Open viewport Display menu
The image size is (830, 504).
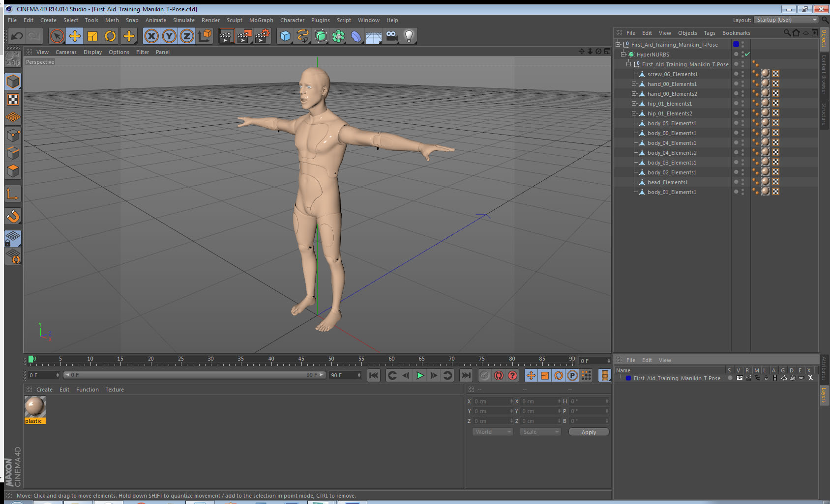92,52
